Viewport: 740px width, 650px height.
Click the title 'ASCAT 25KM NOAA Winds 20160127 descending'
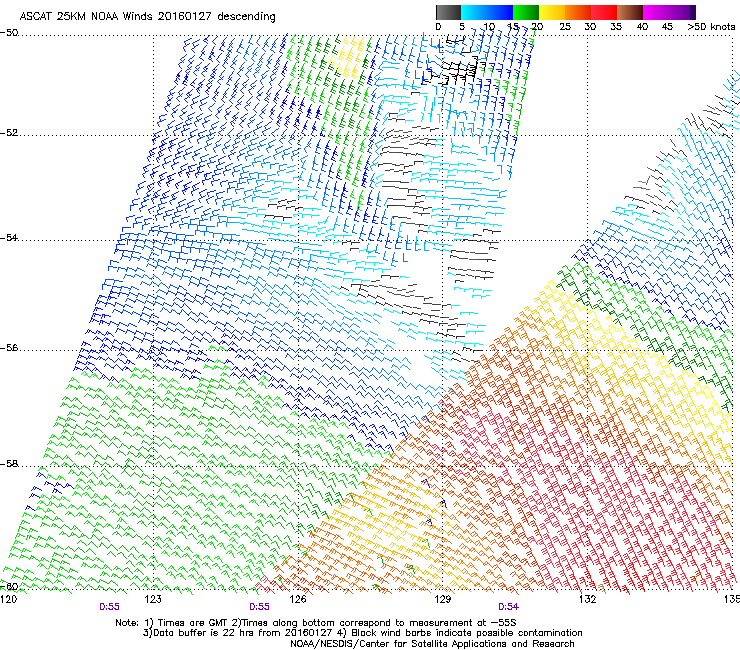click(147, 16)
